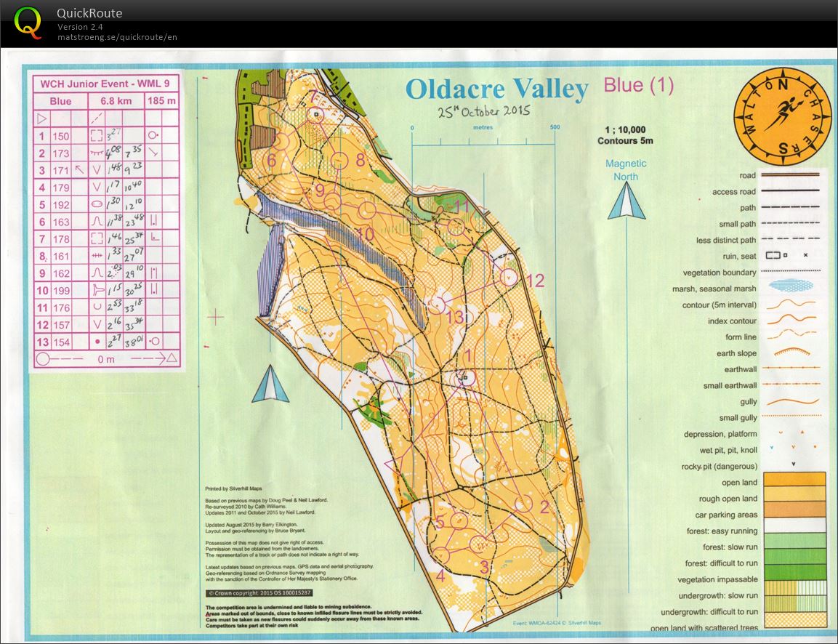
Task: Click the small north arrow on the map
Action: tap(270, 384)
